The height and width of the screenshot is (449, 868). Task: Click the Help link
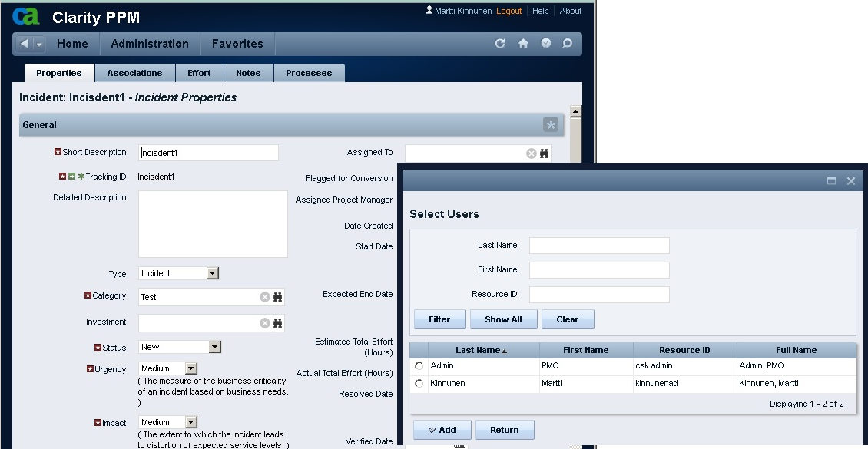[540, 11]
